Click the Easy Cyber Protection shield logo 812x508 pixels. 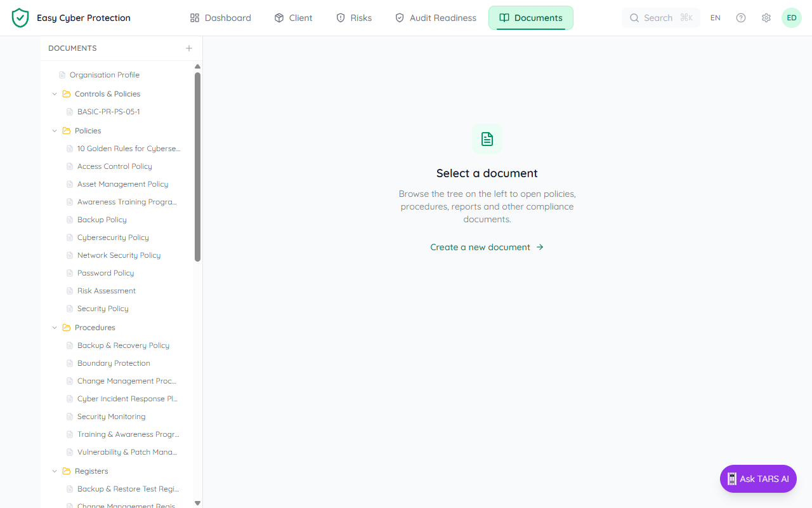coord(20,18)
